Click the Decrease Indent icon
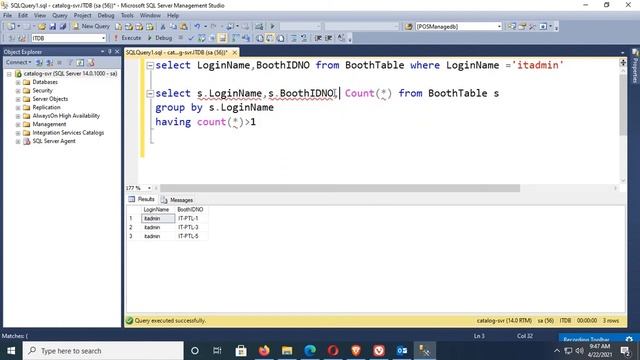The height and width of the screenshot is (360, 640). (318, 38)
